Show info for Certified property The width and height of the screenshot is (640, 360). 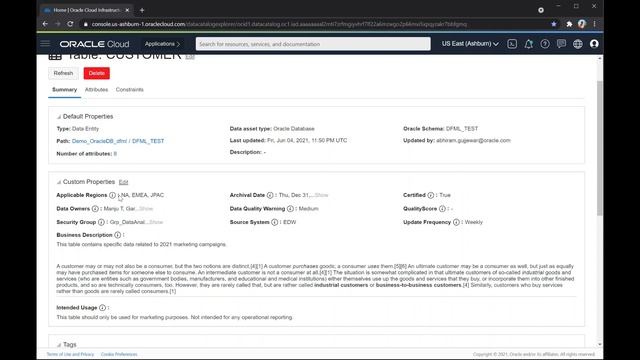[x=431, y=195]
